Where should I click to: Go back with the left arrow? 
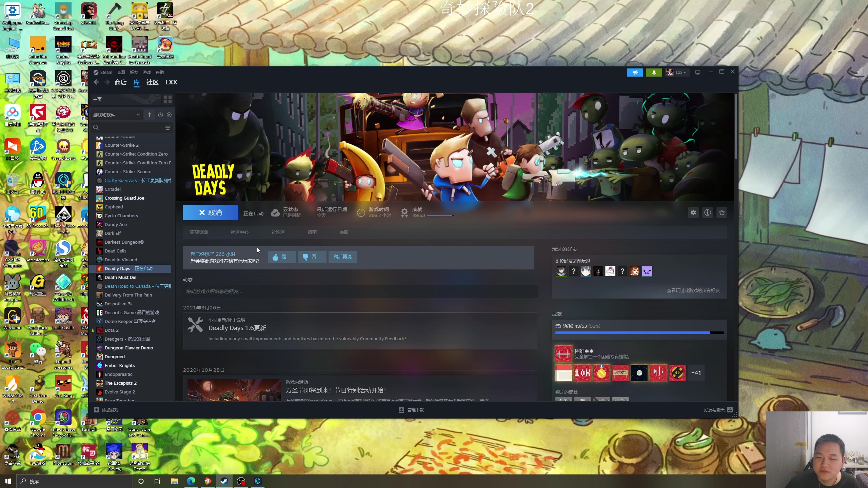pyautogui.click(x=96, y=82)
